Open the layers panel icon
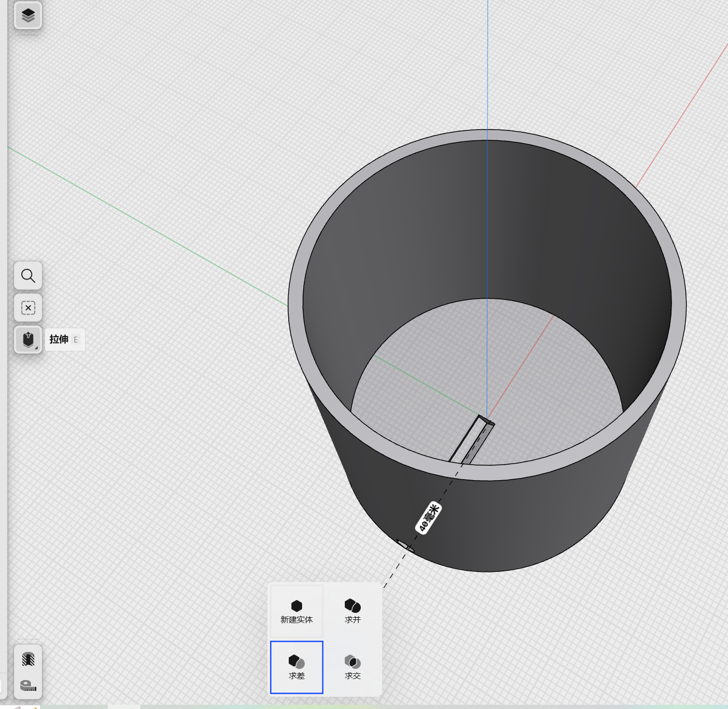728x709 pixels. (28, 15)
